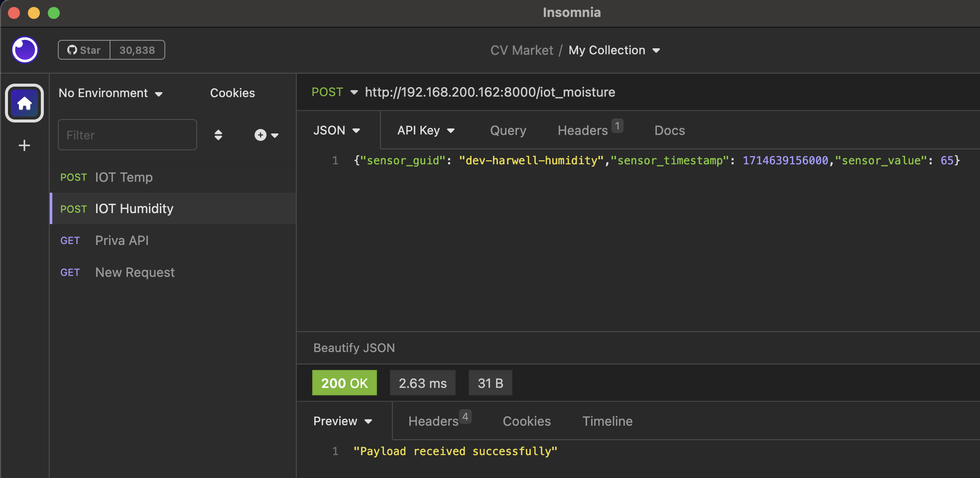Click the green maximize window button
980x478 pixels.
(x=54, y=13)
